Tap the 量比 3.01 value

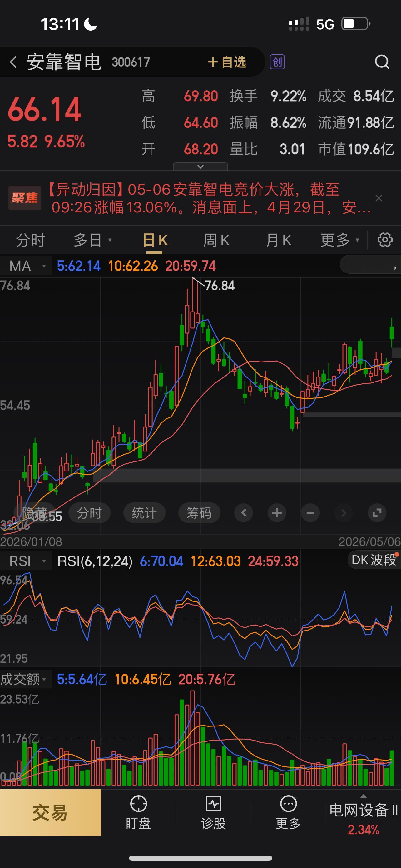click(x=292, y=149)
